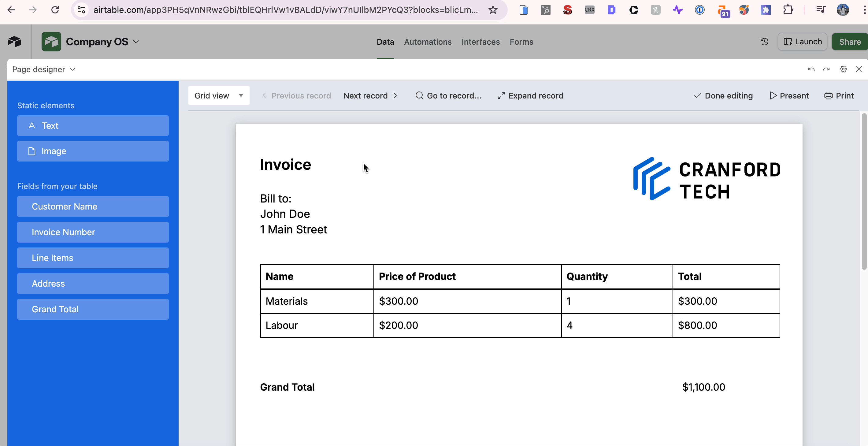Open Page designer settings gear
This screenshot has width=868, height=446.
[843, 69]
